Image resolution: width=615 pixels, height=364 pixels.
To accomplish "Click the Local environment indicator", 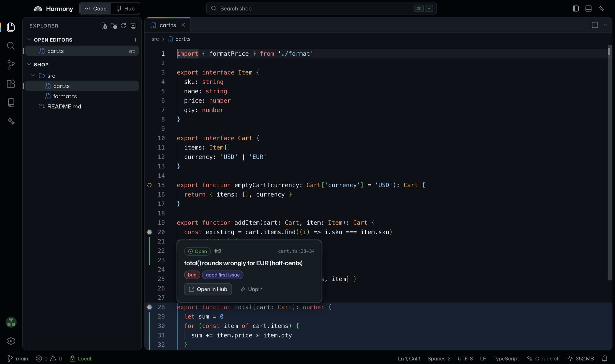I will coord(80,358).
